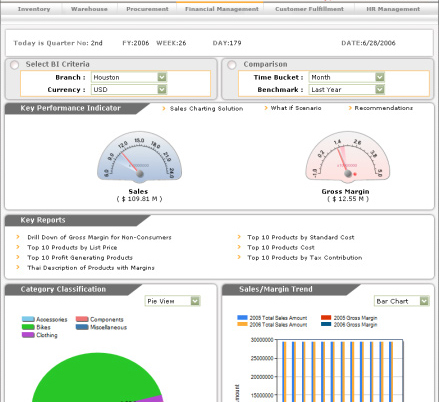Screen dimensions: 439x402
Task: Click arrow bullet beside Top 10 Products Cost
Action: [239, 247]
